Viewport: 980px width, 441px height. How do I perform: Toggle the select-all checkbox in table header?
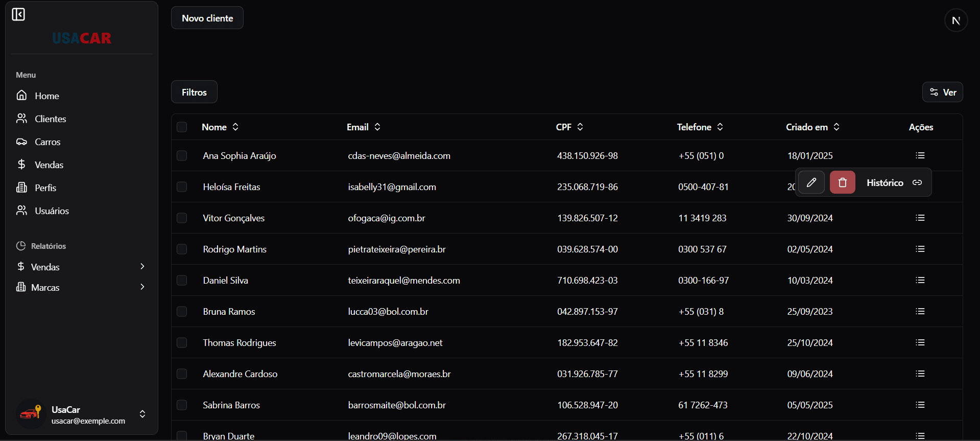click(x=182, y=127)
